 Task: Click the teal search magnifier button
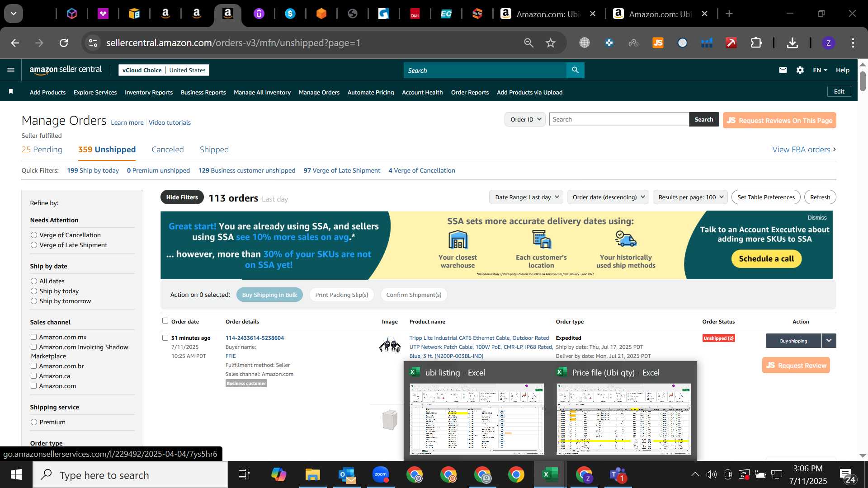575,70
